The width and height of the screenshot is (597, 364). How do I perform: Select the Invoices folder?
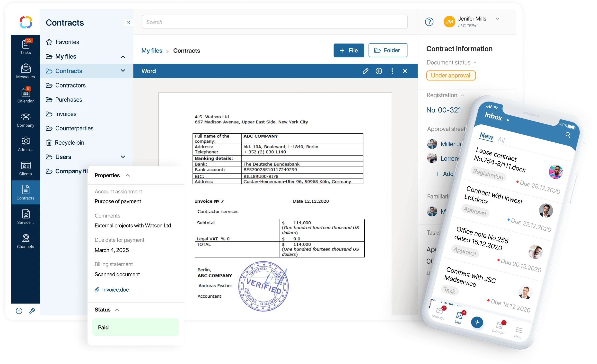(66, 114)
